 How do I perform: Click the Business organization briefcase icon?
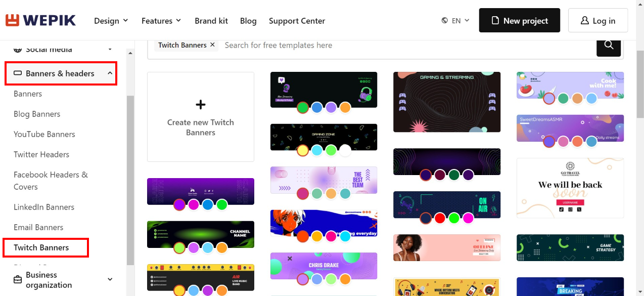click(x=18, y=280)
